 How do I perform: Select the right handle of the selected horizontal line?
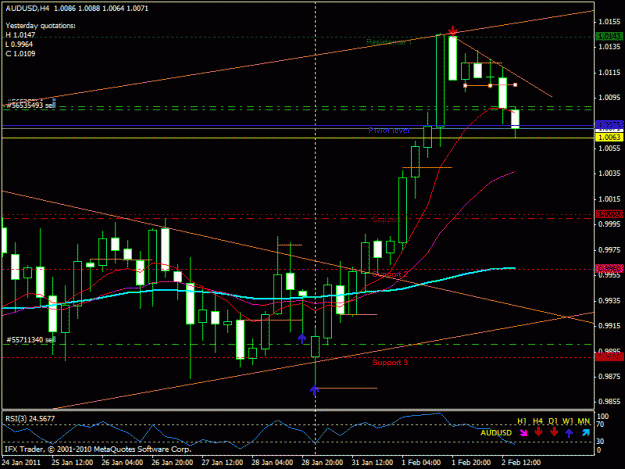click(x=515, y=85)
